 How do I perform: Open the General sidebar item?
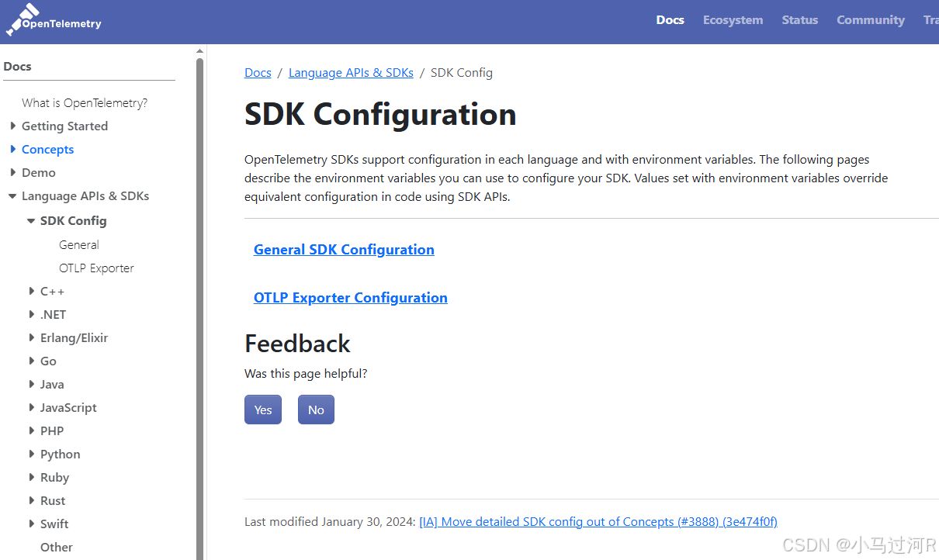pyautogui.click(x=79, y=245)
